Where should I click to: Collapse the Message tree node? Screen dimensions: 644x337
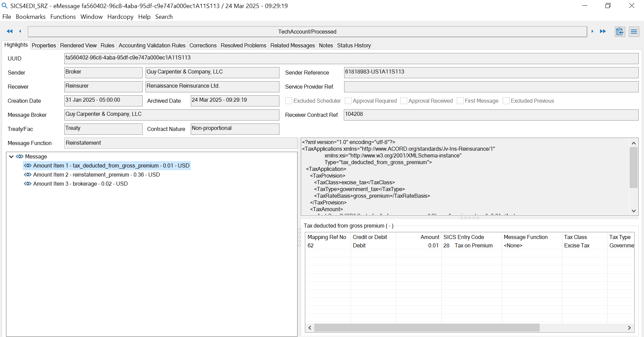coord(11,156)
